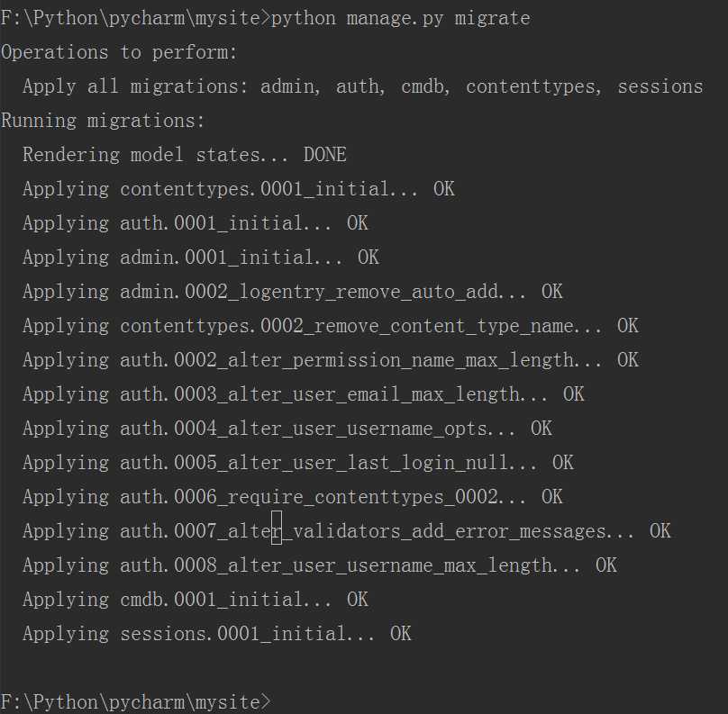Click the final F:\Python\pycharm\mysite prompt line

tap(135, 701)
